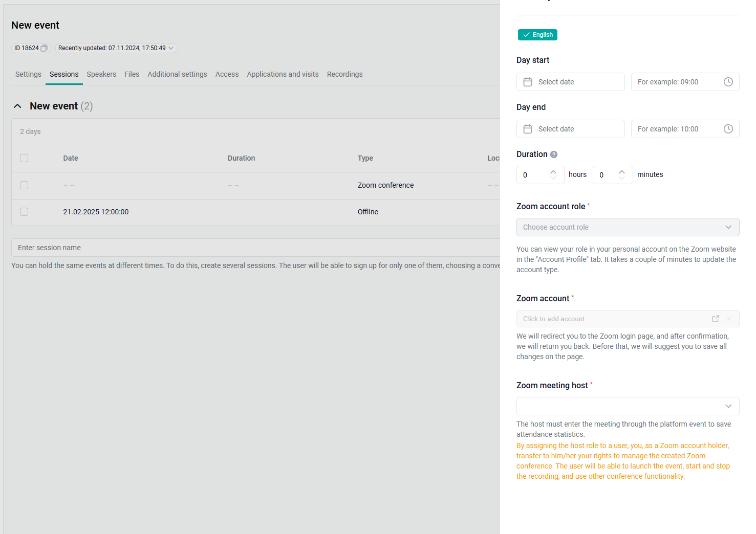This screenshot has width=756, height=534.
Task: Check the Zoom conference session row checkbox
Action: (24, 185)
